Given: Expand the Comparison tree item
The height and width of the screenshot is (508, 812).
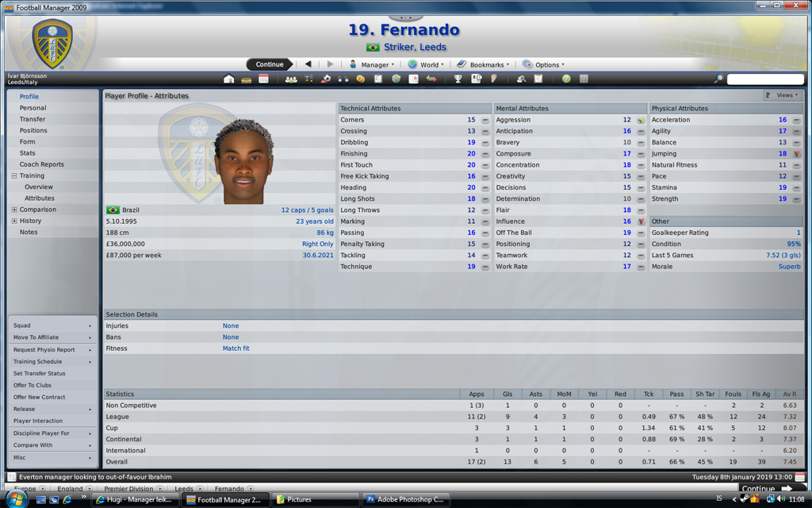Looking at the screenshot, I should pos(14,210).
